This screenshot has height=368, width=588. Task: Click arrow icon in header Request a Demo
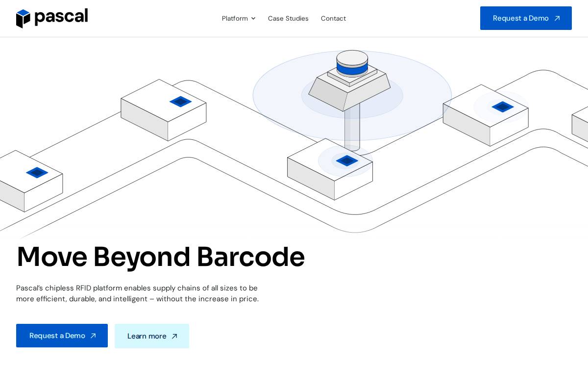pos(557,19)
